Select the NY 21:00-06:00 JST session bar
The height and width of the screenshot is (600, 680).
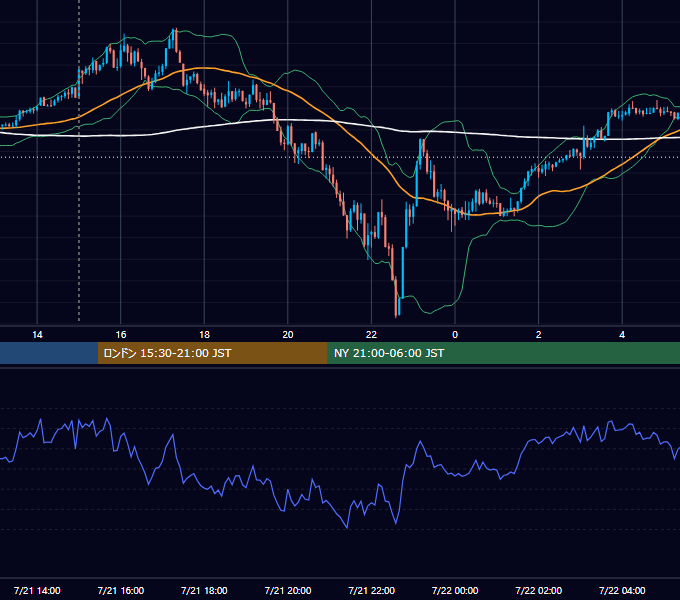pos(503,353)
